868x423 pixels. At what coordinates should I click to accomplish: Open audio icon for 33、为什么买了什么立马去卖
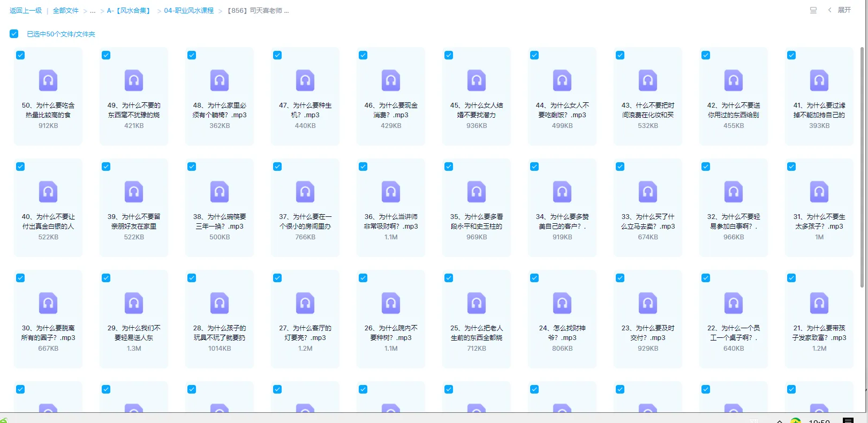(648, 192)
